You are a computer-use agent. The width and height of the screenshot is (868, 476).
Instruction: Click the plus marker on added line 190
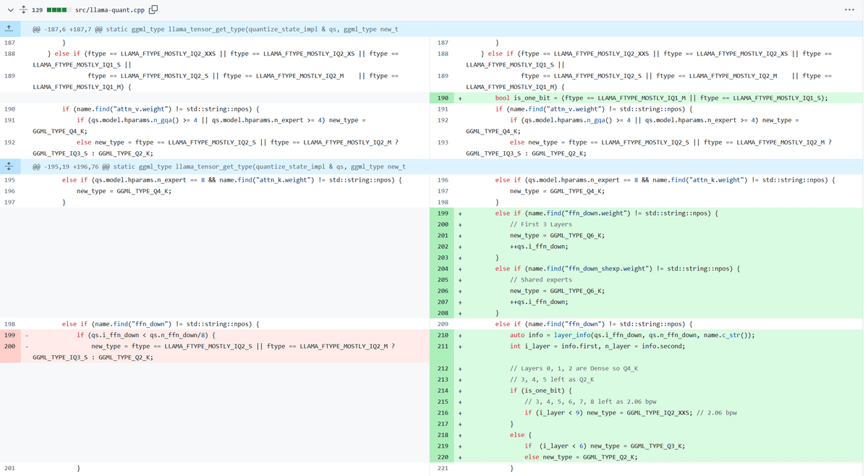[460, 98]
